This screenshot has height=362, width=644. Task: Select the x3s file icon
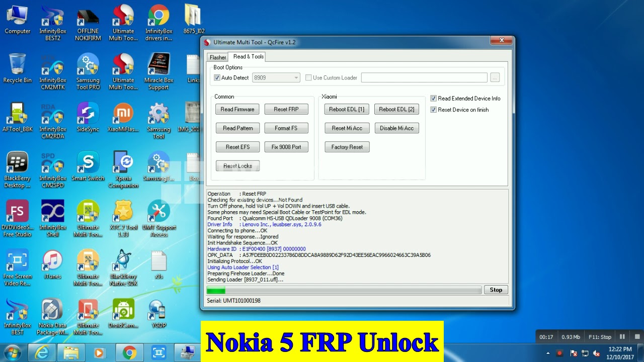158,264
